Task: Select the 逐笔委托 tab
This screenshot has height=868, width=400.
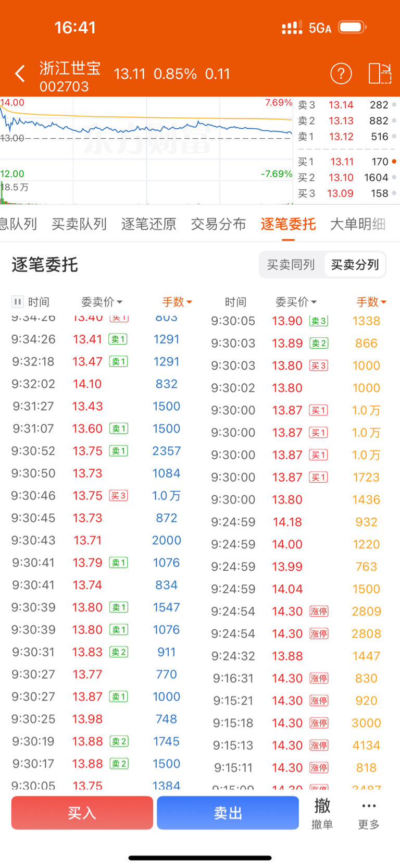Action: click(288, 224)
